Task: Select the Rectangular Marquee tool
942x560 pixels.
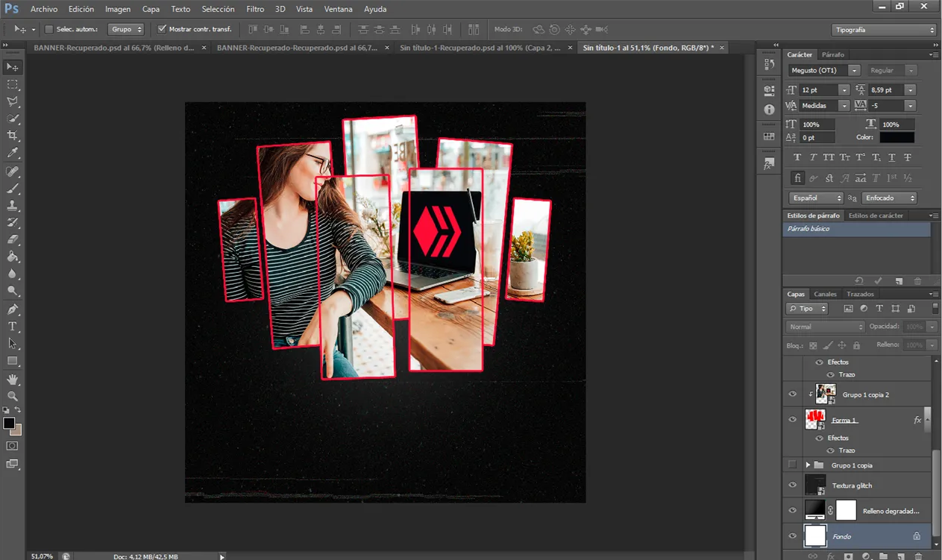Action: [x=13, y=84]
